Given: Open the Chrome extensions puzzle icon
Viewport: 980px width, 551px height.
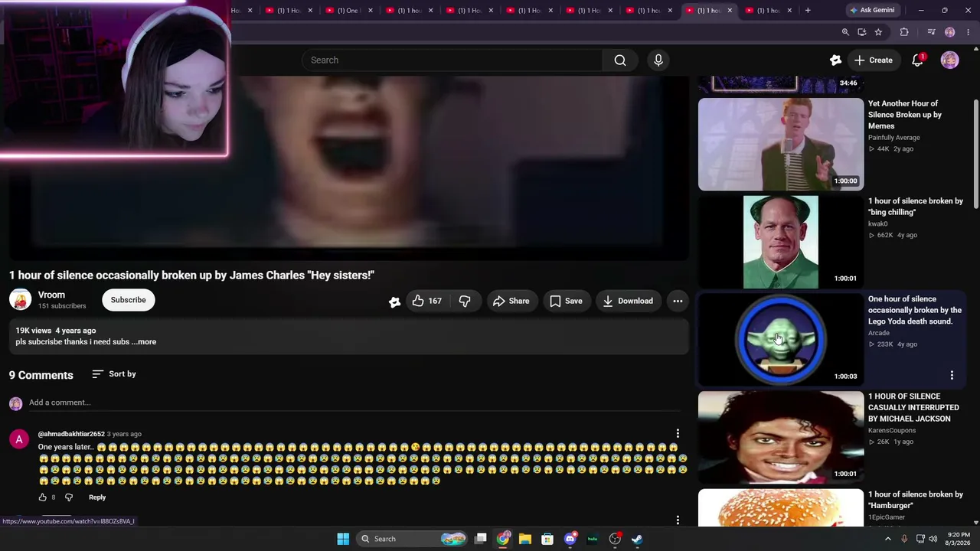Looking at the screenshot, I should pyautogui.click(x=904, y=32).
